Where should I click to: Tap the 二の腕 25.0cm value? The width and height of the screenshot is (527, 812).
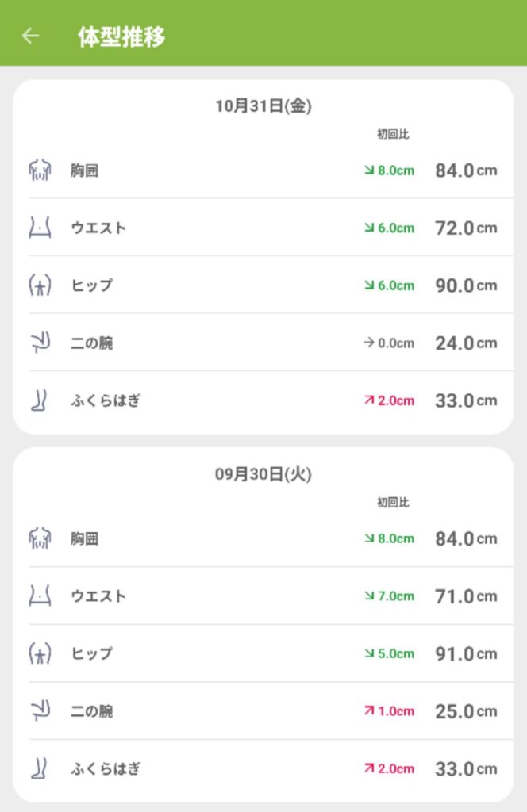click(466, 711)
